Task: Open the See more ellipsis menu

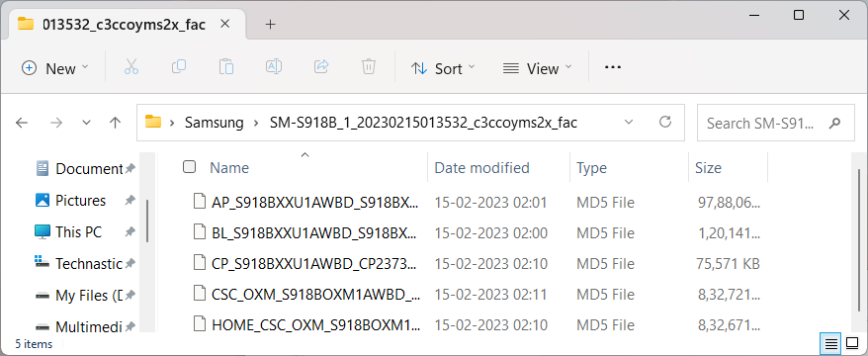Action: click(x=612, y=68)
